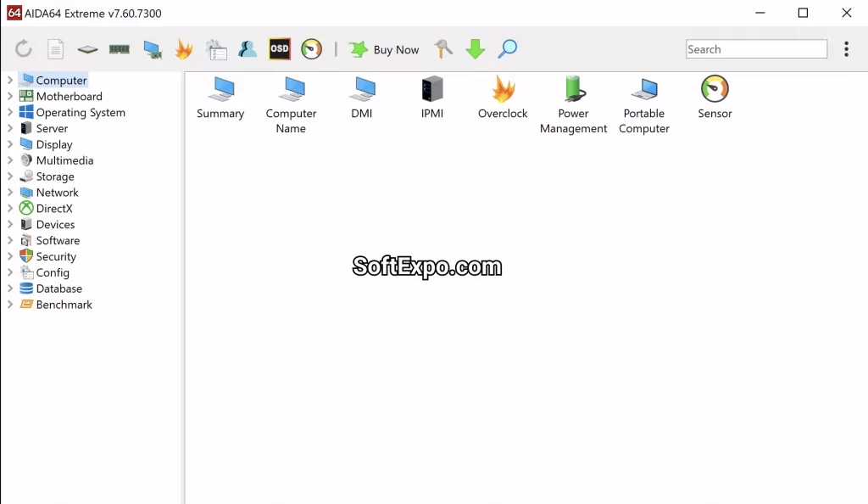Click the memory module icon in toolbar
This screenshot has width=868, height=504.
pyautogui.click(x=120, y=49)
